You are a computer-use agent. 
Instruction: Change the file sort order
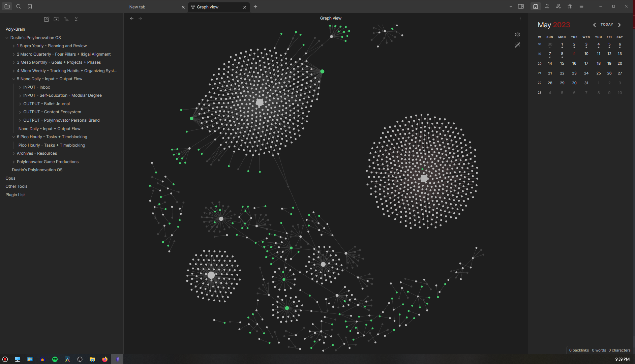click(66, 19)
